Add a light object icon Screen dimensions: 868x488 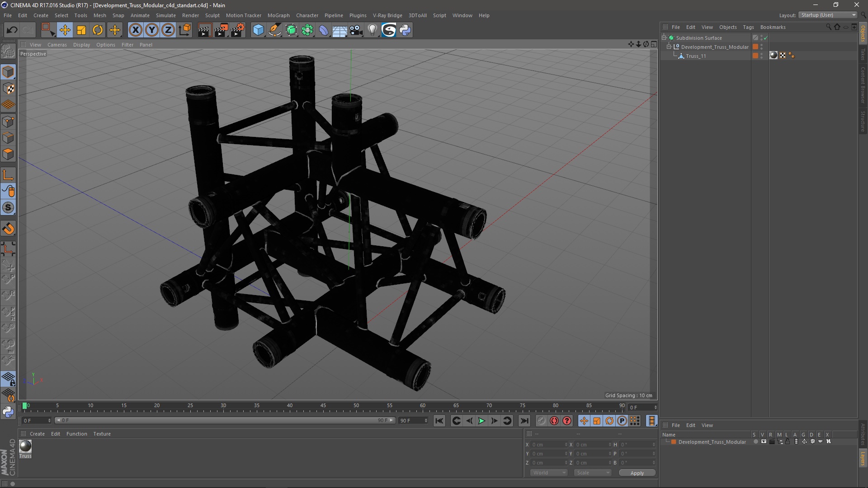coord(372,30)
